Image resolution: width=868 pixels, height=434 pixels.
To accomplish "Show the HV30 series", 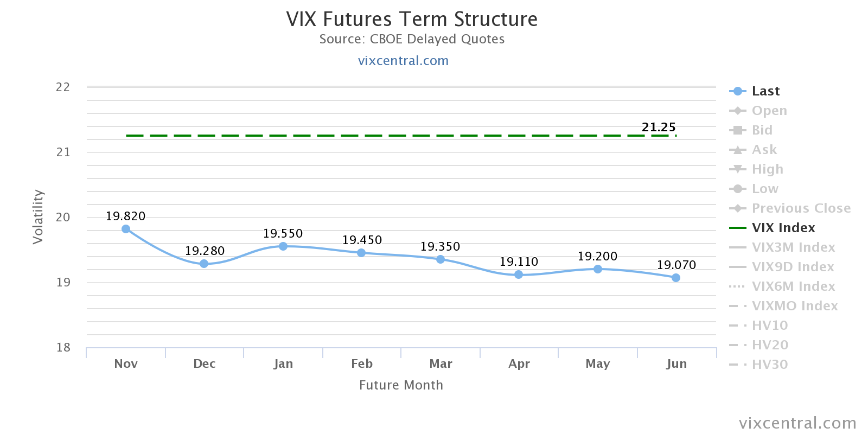I will click(769, 365).
